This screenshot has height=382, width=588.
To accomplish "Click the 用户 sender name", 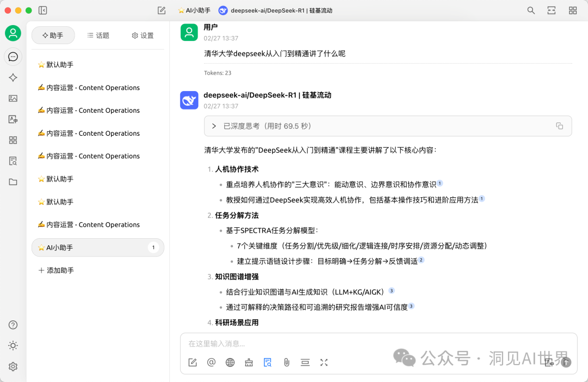I will 210,27.
